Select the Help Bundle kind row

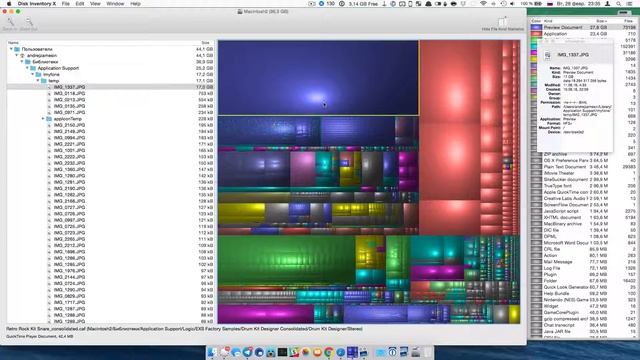[x=584, y=293]
